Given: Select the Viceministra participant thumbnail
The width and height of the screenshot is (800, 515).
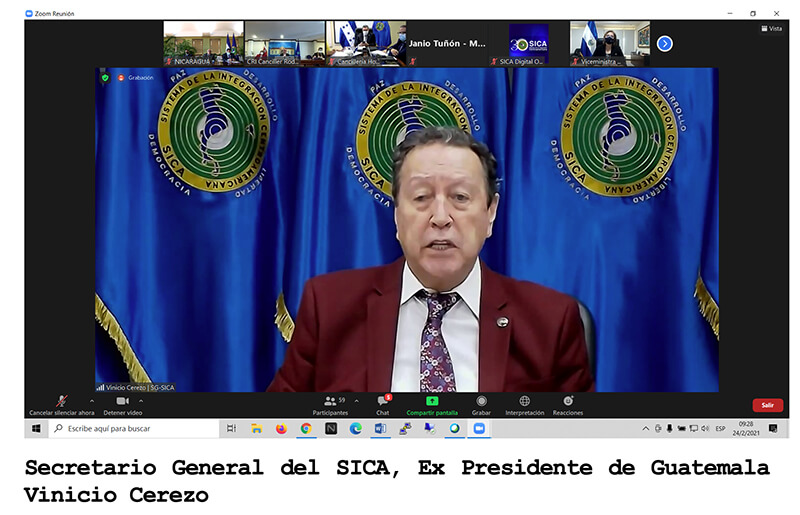Looking at the screenshot, I should click(610, 43).
